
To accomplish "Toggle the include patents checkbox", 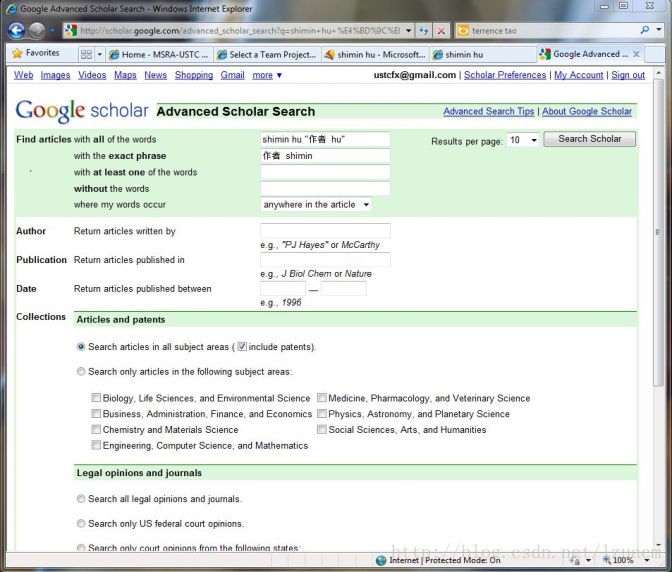I will (242, 346).
